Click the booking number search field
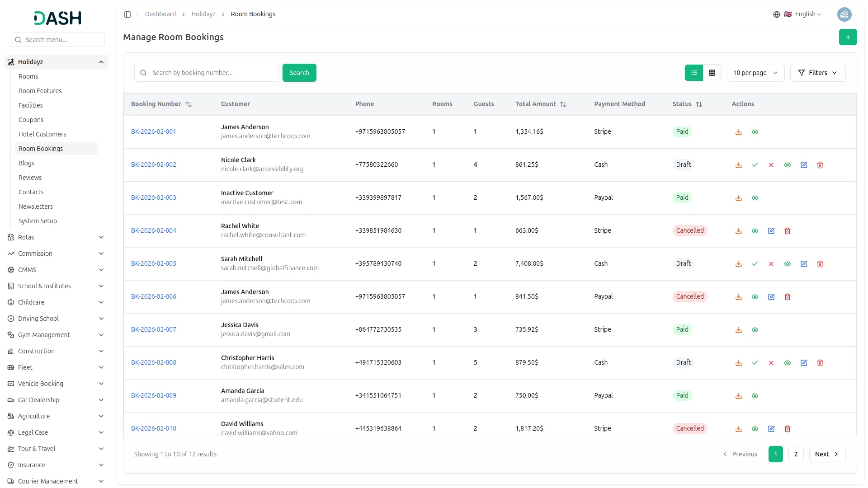The height and width of the screenshot is (488, 868). pos(212,73)
